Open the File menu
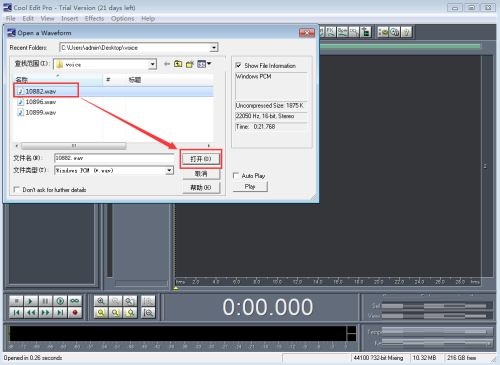 click(x=11, y=18)
